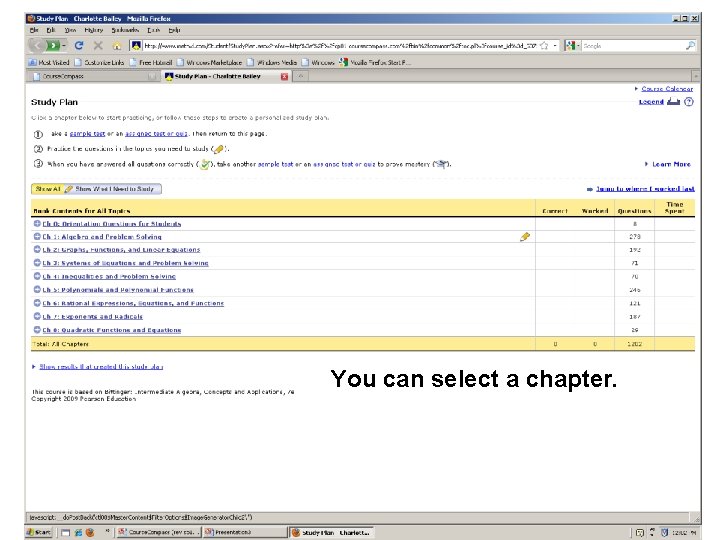
Task: Select the Show All filter button
Action: 48,189
